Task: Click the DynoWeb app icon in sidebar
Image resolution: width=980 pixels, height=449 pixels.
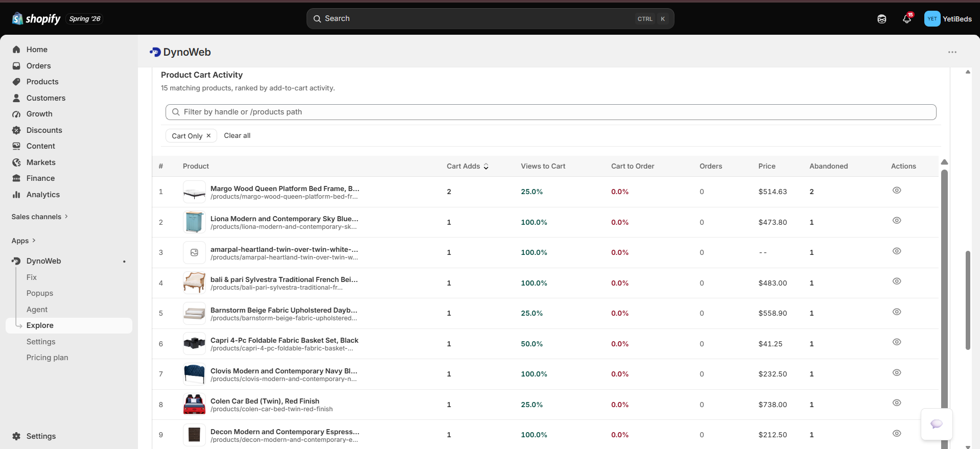Action: [x=16, y=261]
